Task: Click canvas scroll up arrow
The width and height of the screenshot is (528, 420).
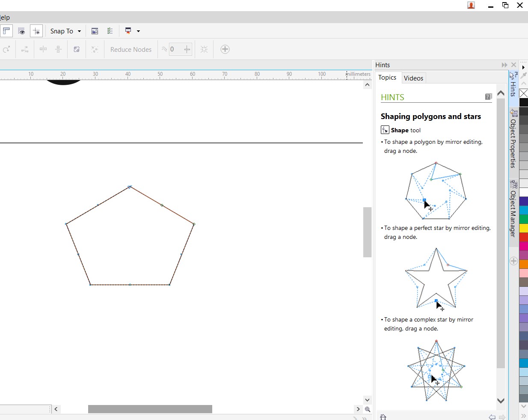Action: pyautogui.click(x=367, y=85)
